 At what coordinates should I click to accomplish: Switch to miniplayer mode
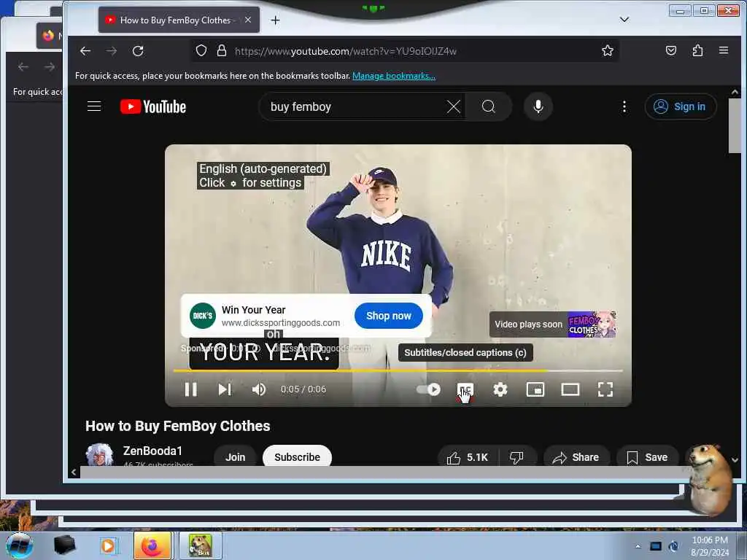point(535,389)
